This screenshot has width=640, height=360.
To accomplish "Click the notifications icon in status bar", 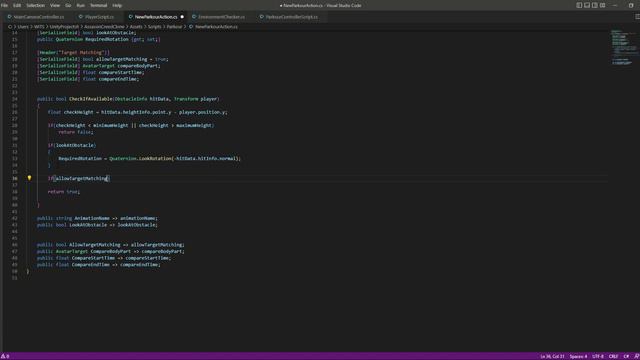I will click(636, 356).
